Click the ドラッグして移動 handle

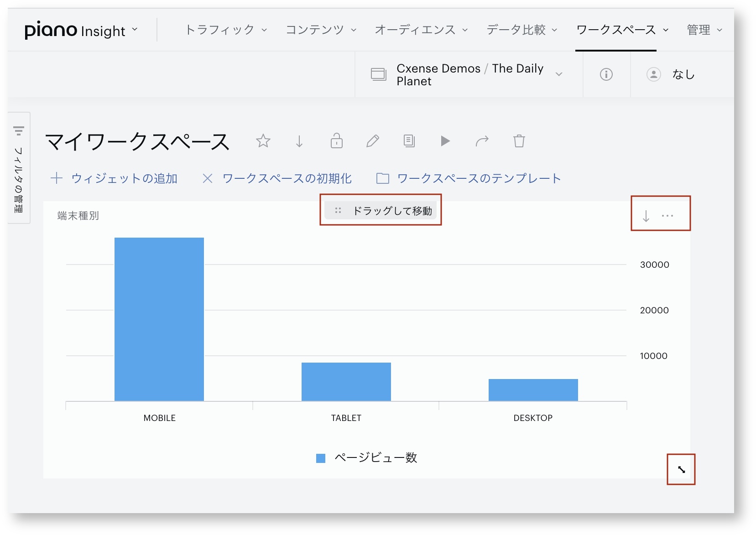click(x=381, y=210)
